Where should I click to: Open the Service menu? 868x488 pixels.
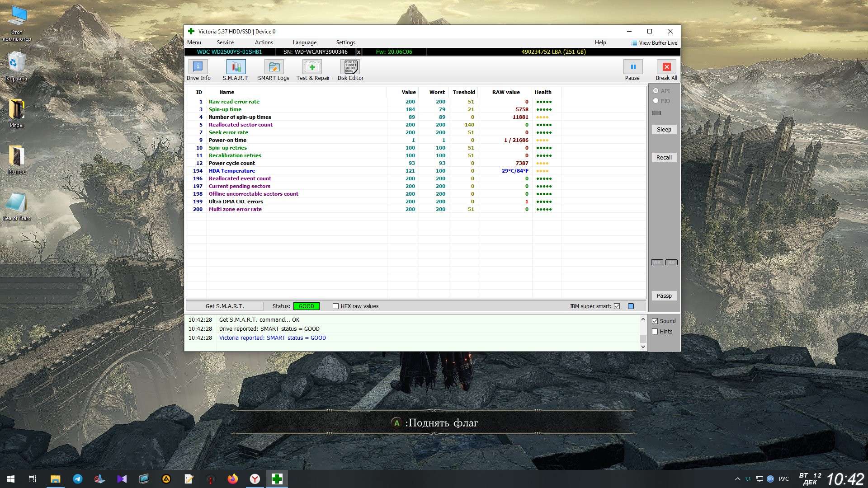225,42
